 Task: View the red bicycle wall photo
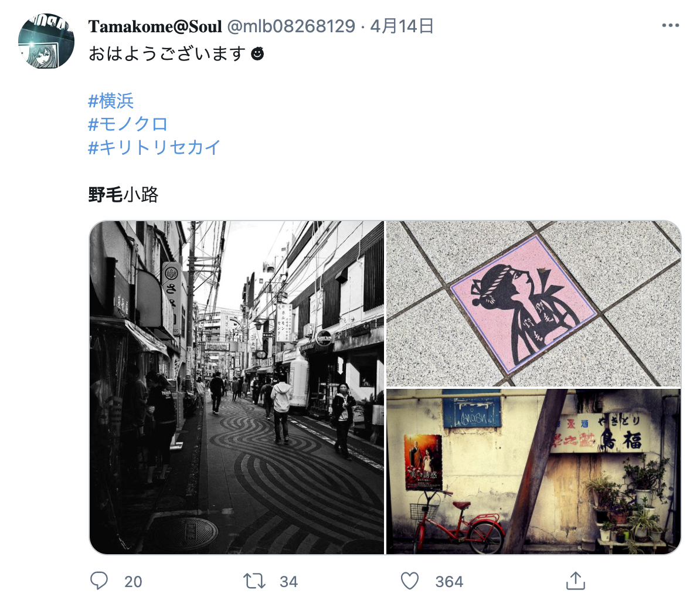(534, 471)
